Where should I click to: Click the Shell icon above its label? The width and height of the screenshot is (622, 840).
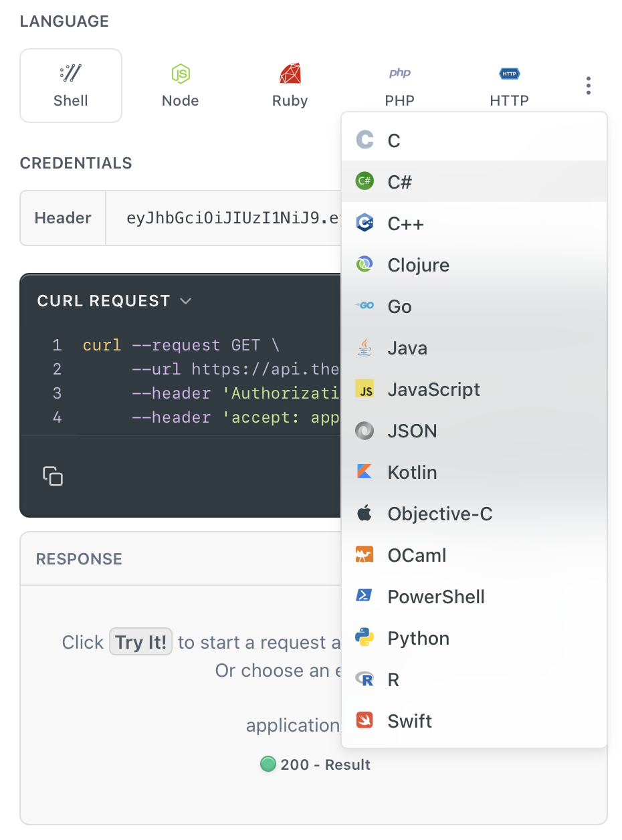pyautogui.click(x=71, y=73)
